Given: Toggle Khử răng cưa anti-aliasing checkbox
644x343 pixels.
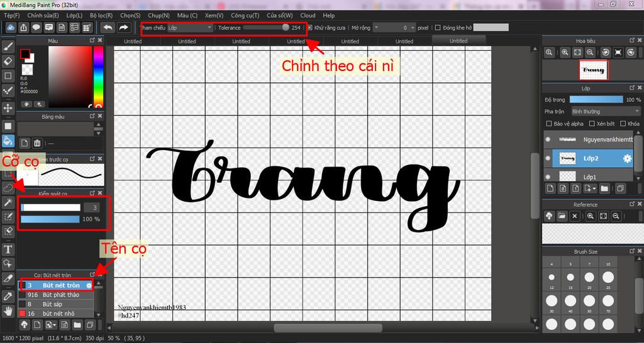Looking at the screenshot, I should 310,28.
